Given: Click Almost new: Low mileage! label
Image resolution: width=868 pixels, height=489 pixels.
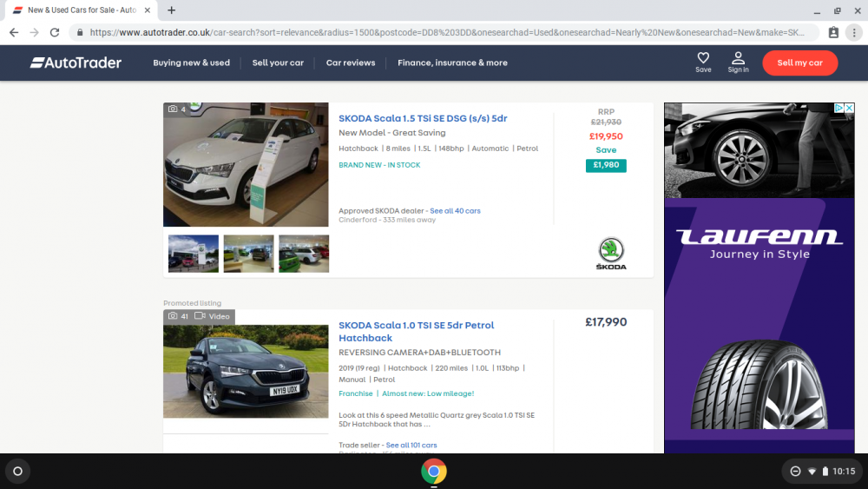Looking at the screenshot, I should point(428,393).
